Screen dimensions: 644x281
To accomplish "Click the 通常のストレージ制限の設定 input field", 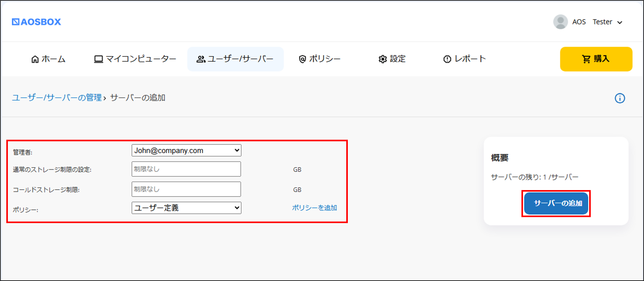I will (186, 169).
